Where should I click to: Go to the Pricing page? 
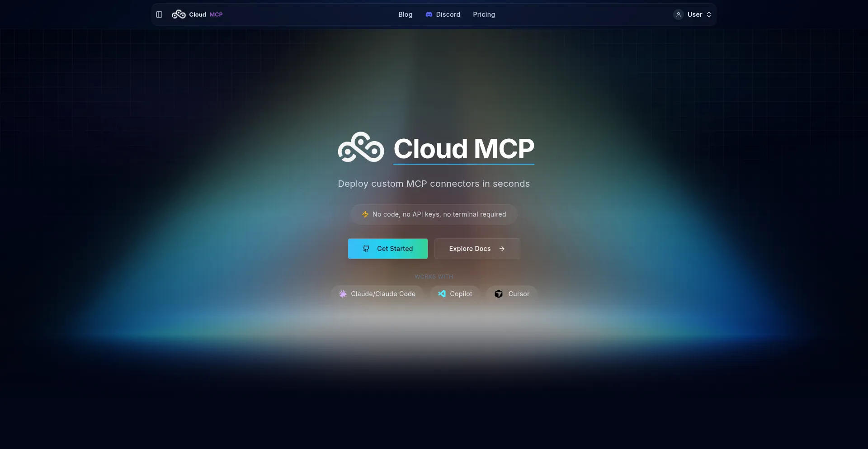coord(484,14)
